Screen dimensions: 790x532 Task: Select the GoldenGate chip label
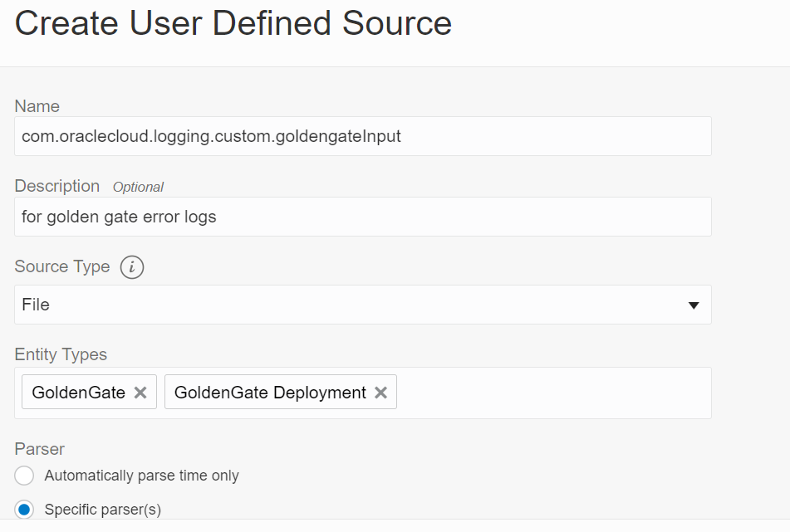[78, 393]
